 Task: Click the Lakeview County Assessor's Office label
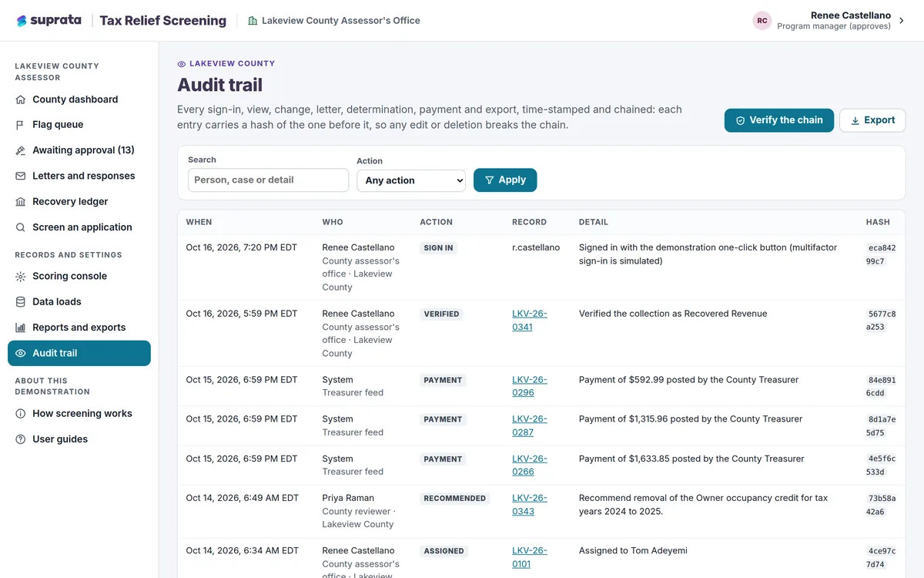click(x=341, y=21)
